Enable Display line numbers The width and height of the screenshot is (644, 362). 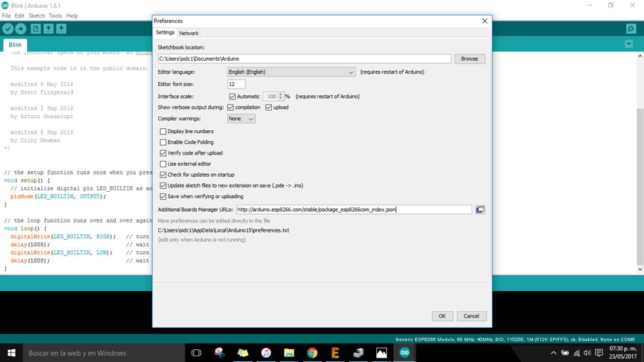(163, 132)
